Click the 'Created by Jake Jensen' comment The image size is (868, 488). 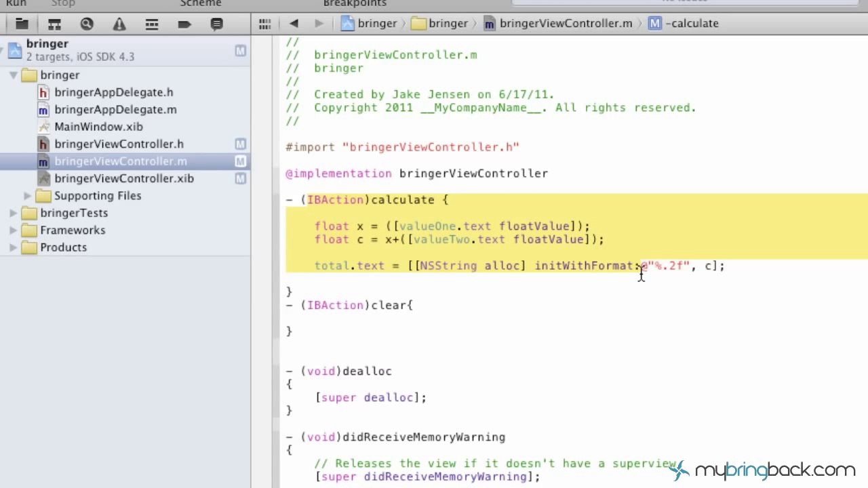tap(434, 95)
